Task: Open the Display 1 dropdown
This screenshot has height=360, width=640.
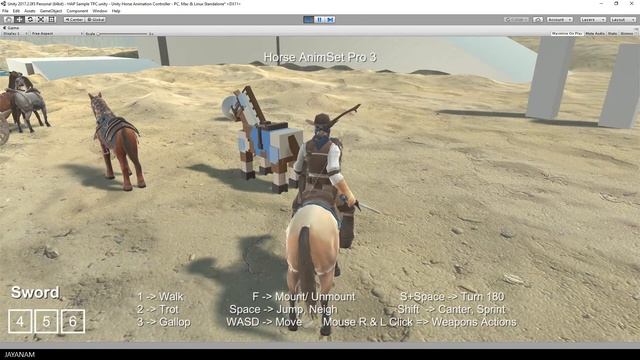Action: click(15, 33)
